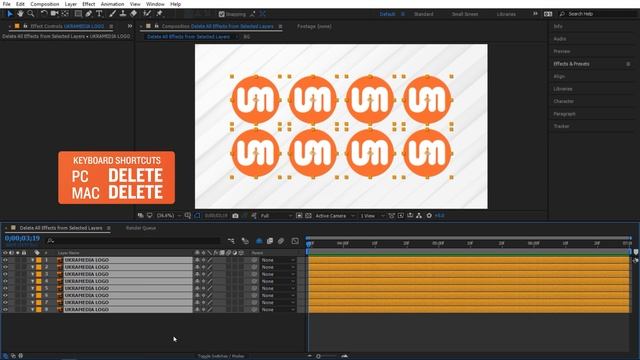Toggle Mask and Shape Path Visibility

point(197,216)
